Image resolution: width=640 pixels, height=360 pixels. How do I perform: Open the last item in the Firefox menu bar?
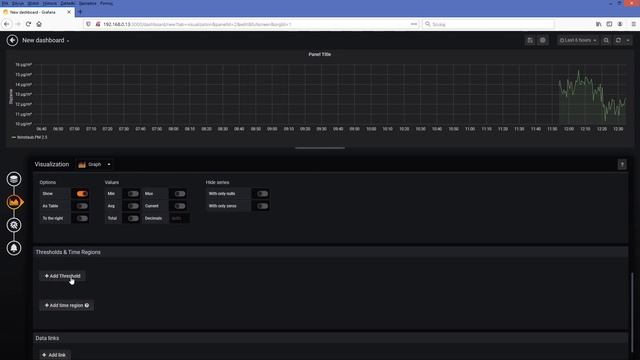tap(106, 3)
